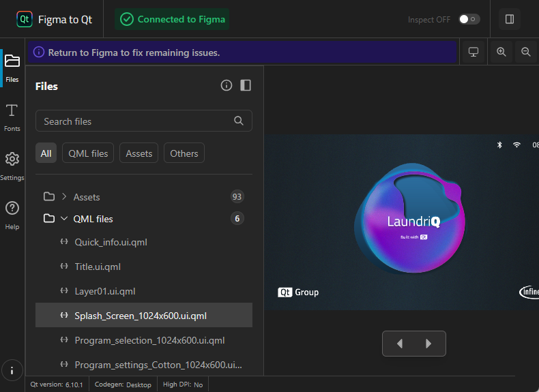The image size is (539, 392).
Task: Collapse the Files panel using panel icon
Action: click(246, 85)
